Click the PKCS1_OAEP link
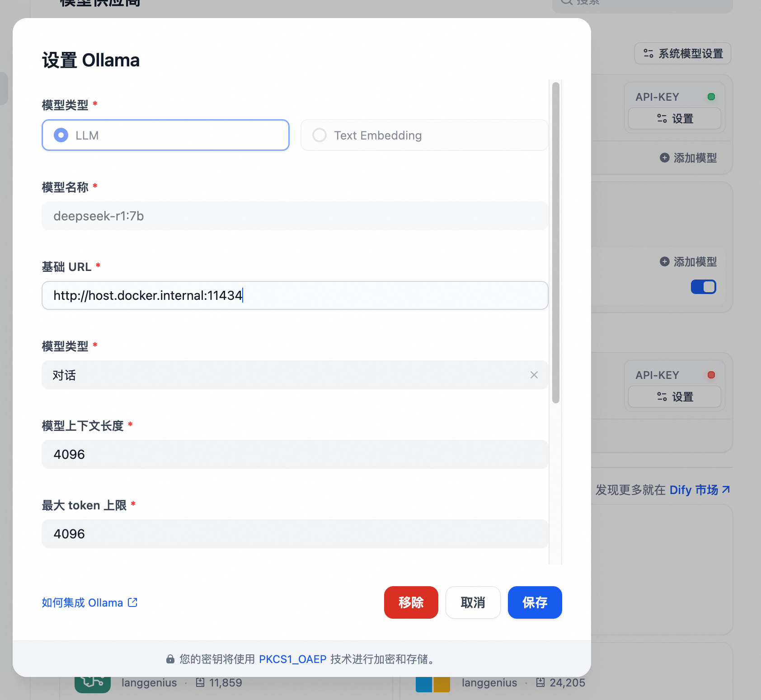The image size is (761, 700). point(292,659)
